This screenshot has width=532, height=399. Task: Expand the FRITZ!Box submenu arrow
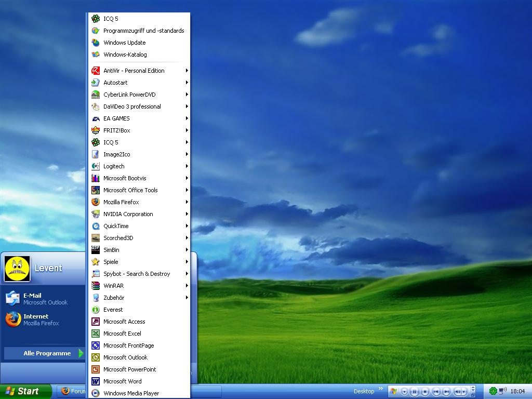(x=187, y=130)
